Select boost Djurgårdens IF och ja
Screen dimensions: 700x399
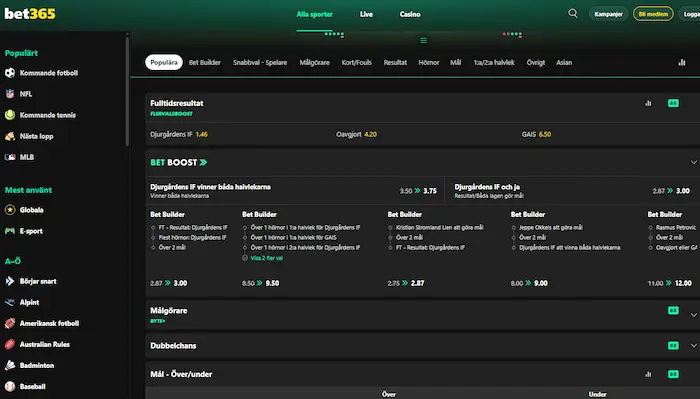573,191
